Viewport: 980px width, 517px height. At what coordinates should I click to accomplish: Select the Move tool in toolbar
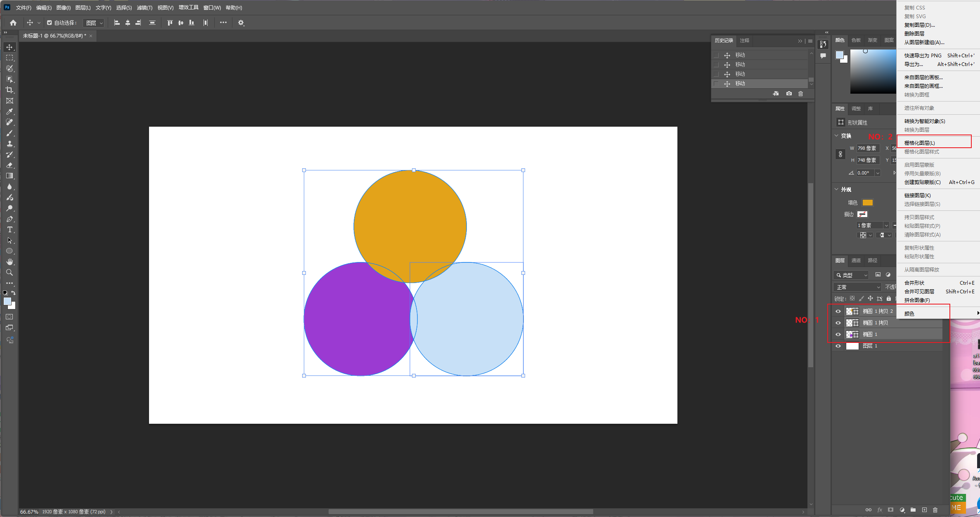coord(9,47)
